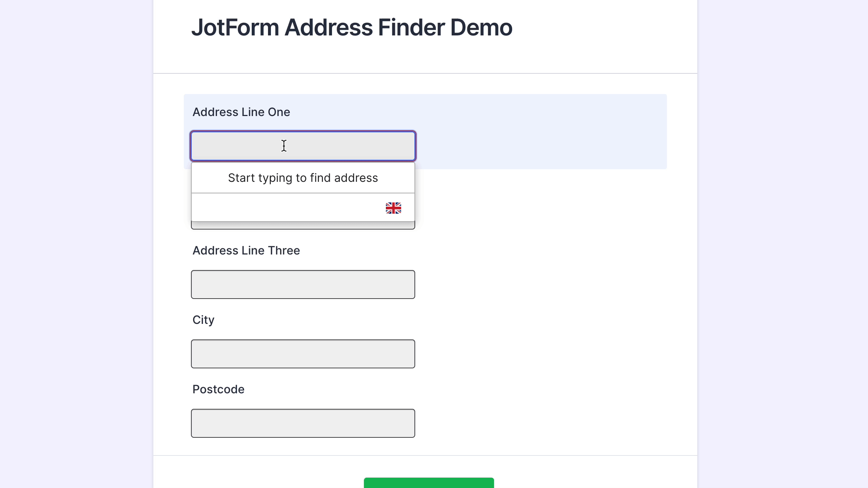Open the address autocomplete suggestion list
This screenshot has width=868, height=488.
pos(303,146)
